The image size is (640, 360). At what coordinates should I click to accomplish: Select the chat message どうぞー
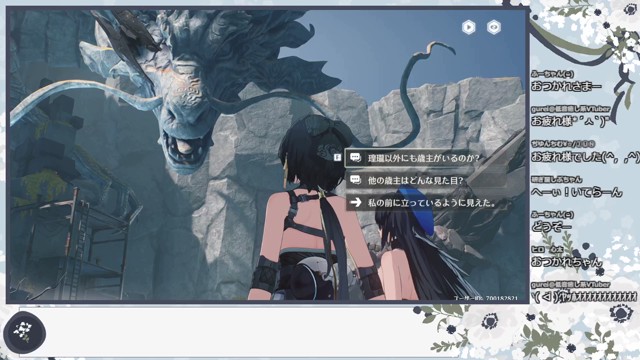(551, 226)
